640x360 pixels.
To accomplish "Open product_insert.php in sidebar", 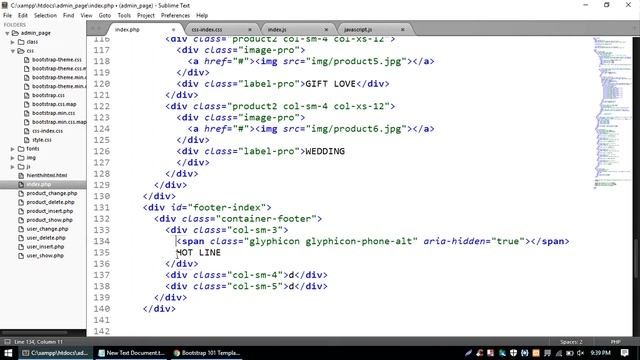I will (x=50, y=211).
